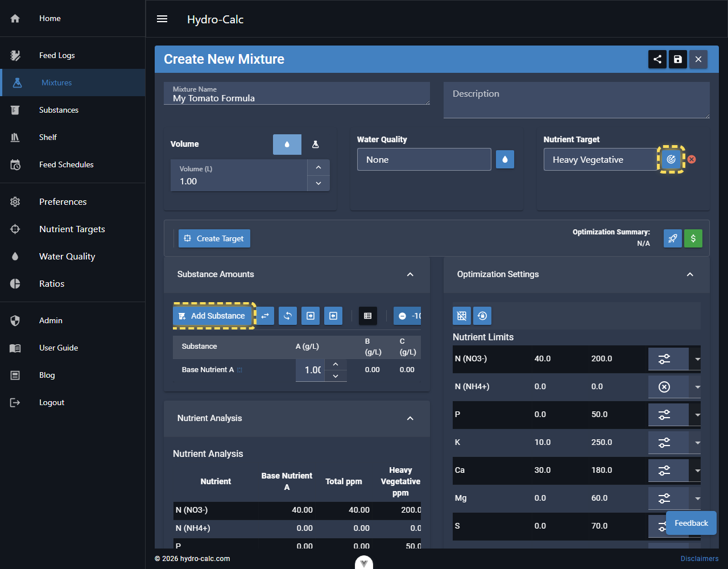Click the water quality drop icon button

(505, 159)
